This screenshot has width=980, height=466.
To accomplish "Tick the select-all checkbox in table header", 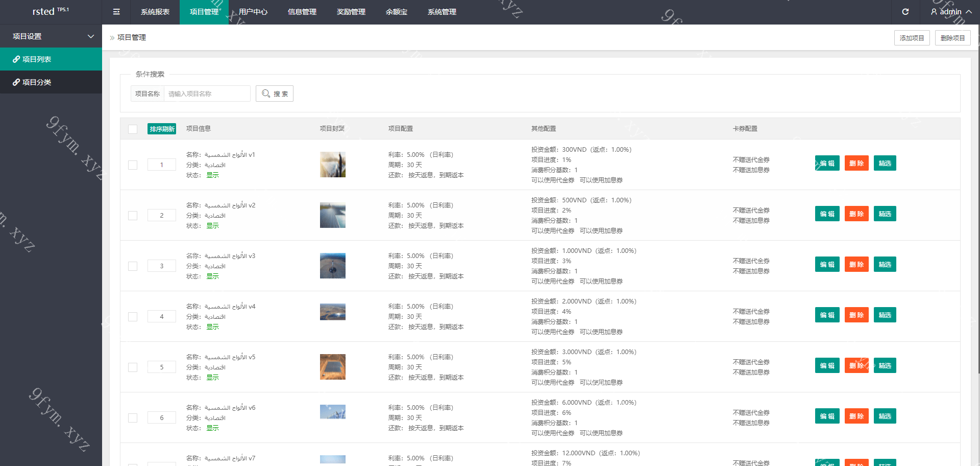I will [133, 129].
